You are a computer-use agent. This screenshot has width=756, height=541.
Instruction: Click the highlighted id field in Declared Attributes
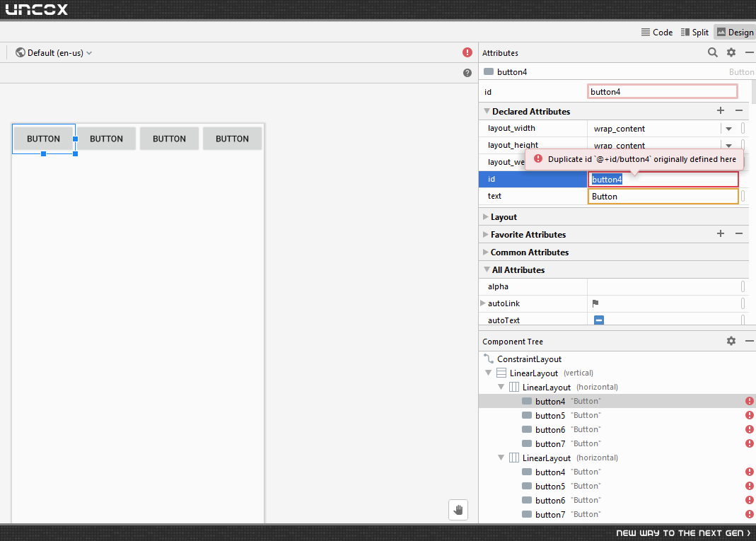(x=663, y=180)
